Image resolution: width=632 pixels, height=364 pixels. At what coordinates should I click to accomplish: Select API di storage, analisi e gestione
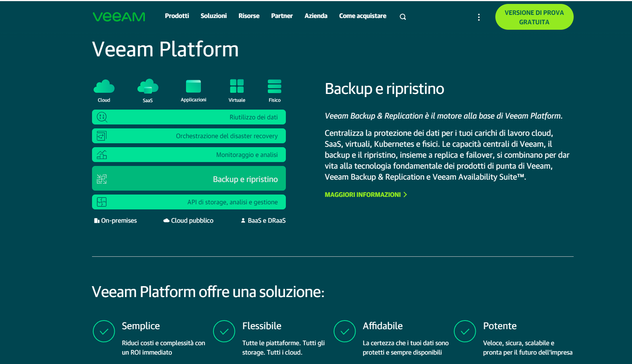[x=189, y=202]
